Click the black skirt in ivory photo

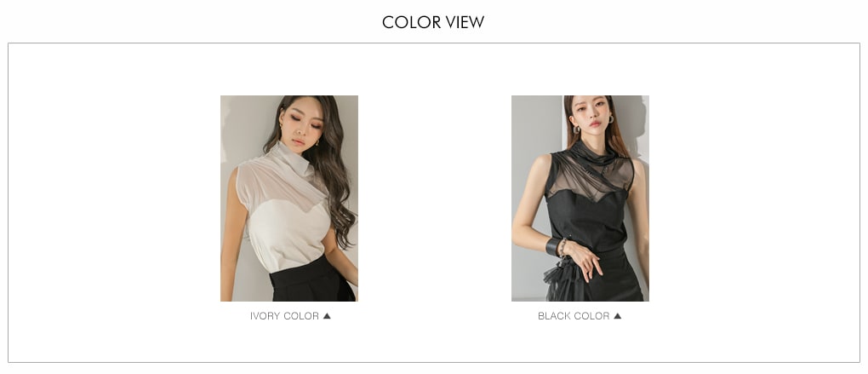tap(313, 279)
